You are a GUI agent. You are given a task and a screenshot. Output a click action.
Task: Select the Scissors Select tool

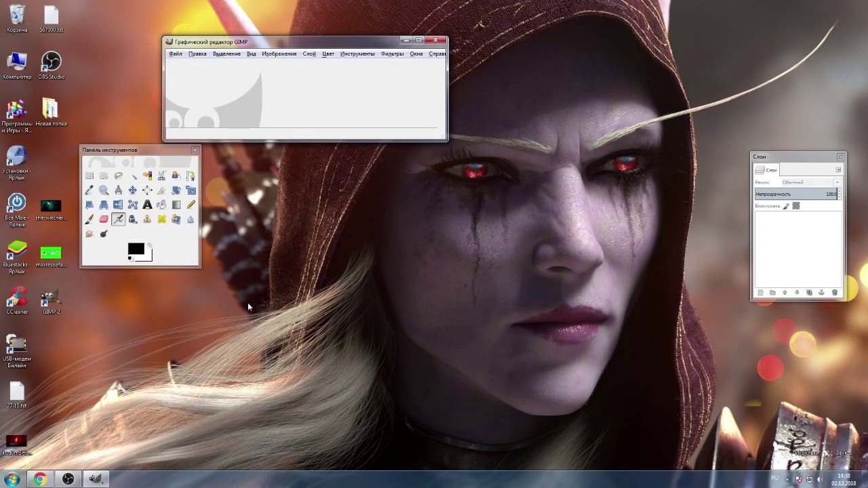161,176
